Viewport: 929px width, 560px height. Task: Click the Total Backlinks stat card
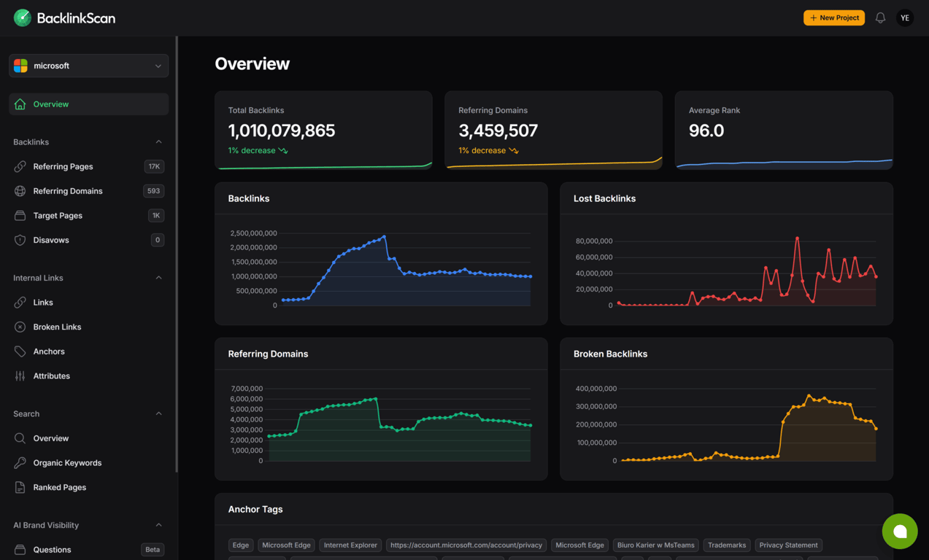tap(323, 130)
